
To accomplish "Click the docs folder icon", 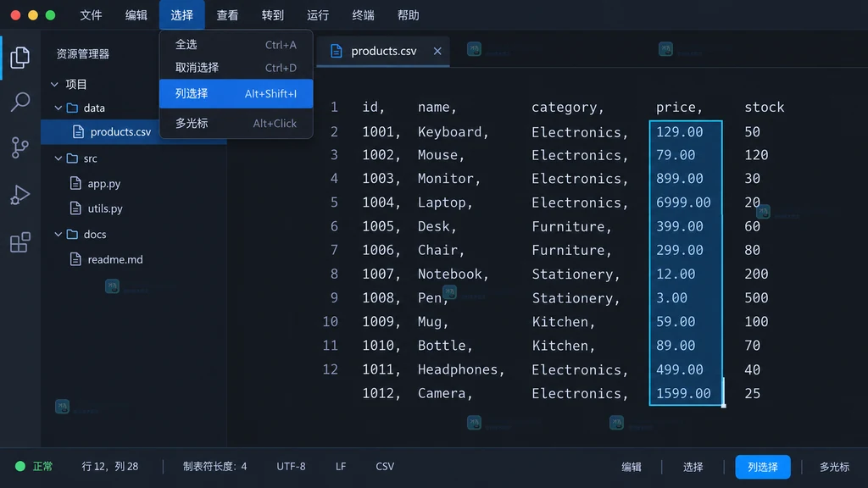I will [72, 234].
